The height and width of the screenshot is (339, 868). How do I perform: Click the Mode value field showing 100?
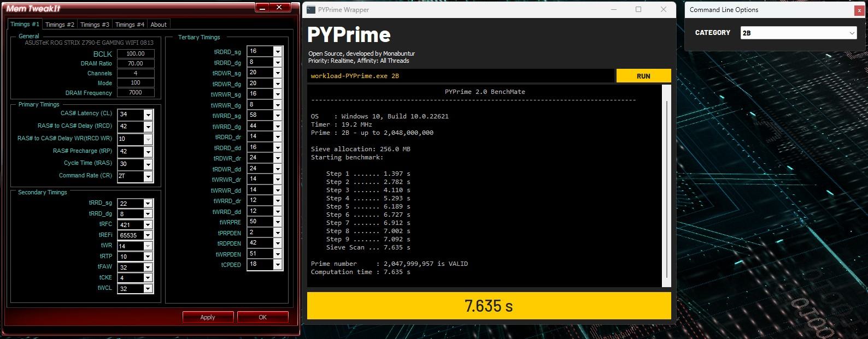[136, 83]
